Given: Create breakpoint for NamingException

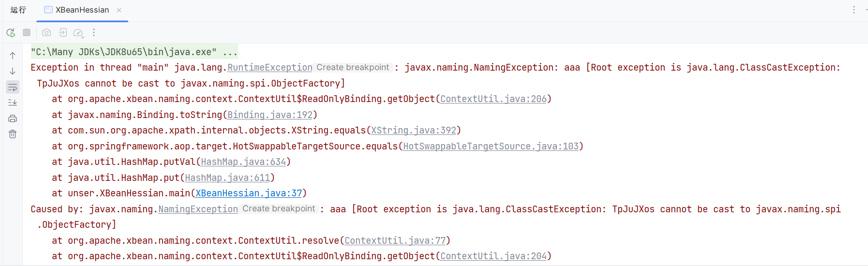Looking at the screenshot, I should pyautogui.click(x=279, y=208).
